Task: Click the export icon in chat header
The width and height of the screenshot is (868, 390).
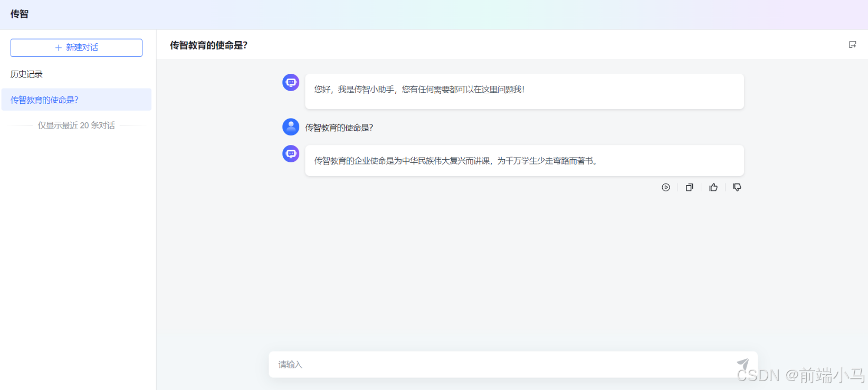Action: click(x=852, y=45)
